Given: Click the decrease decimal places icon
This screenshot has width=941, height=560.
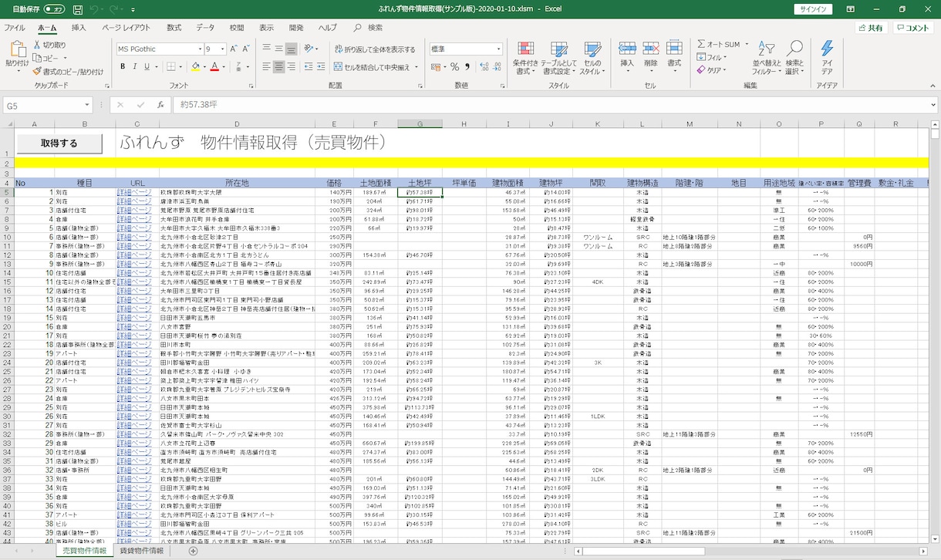Looking at the screenshot, I should click(x=496, y=67).
